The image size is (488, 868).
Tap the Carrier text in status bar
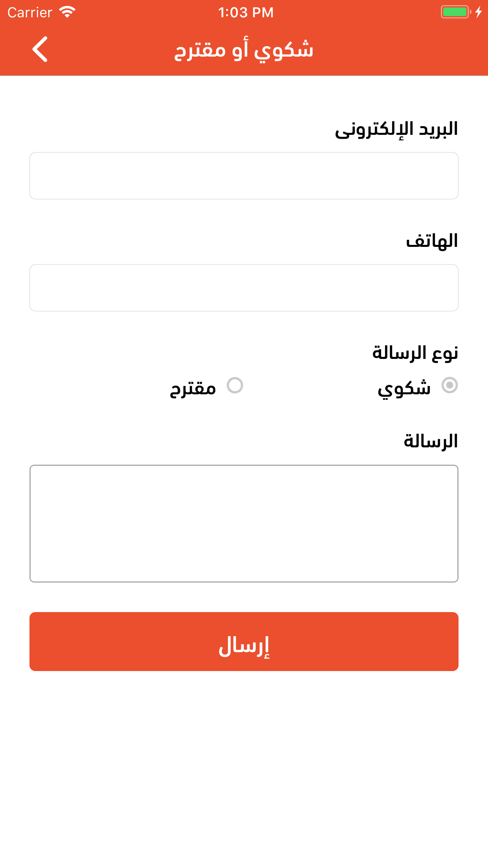30,13
